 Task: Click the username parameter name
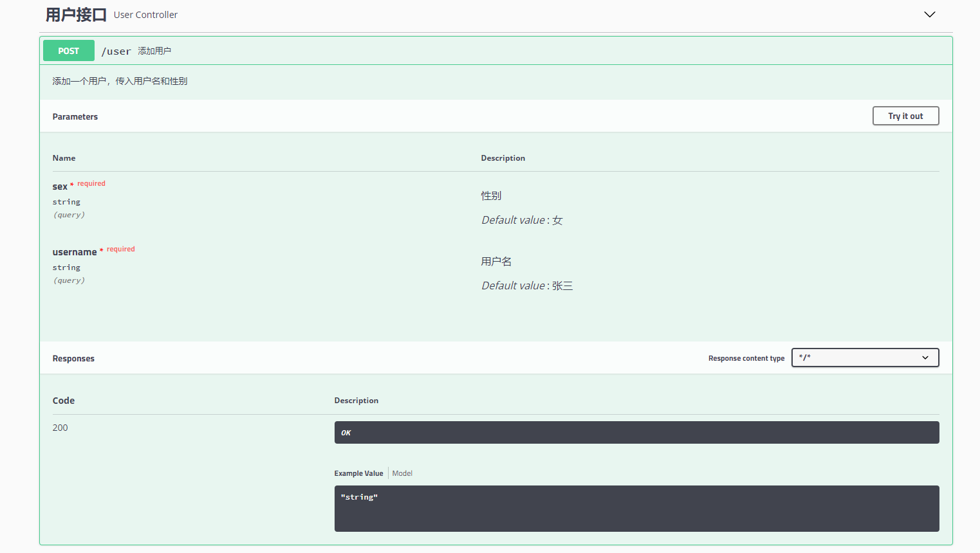[x=75, y=252]
